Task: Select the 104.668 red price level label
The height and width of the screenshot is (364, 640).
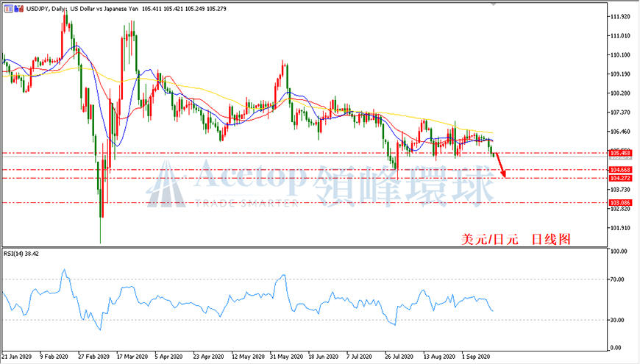Action: point(620,170)
